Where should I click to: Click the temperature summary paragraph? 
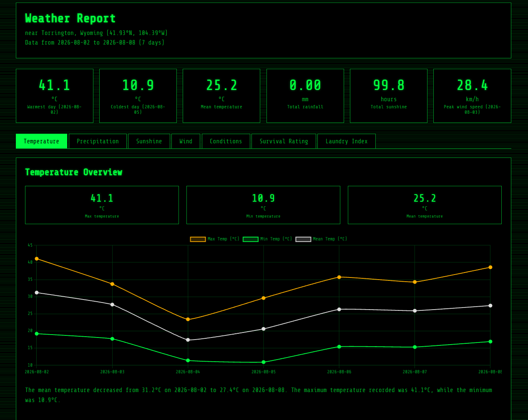click(259, 395)
